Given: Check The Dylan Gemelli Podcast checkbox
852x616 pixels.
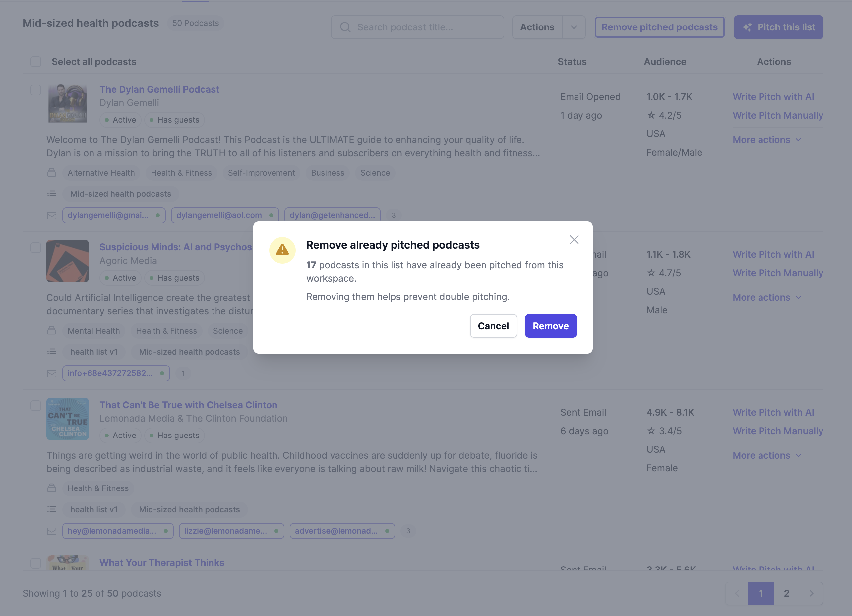Looking at the screenshot, I should point(36,90).
